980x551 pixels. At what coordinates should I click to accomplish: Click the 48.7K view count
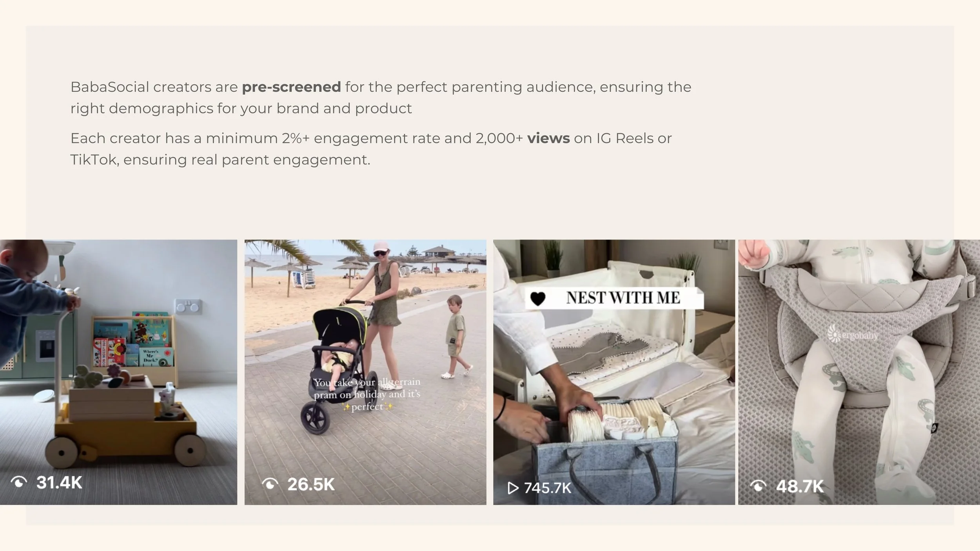(800, 486)
